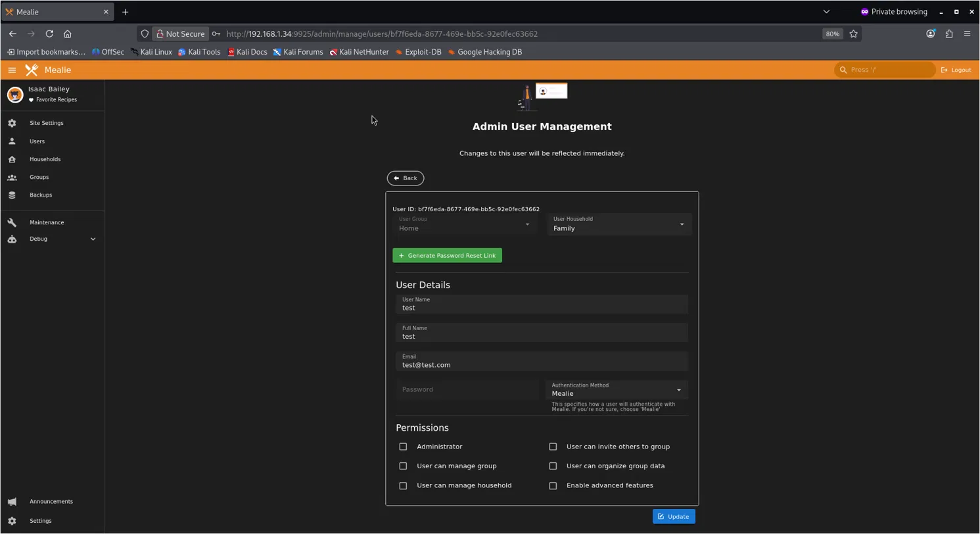The image size is (980, 534).
Task: List all tabs dropdown arrow
Action: coord(826,12)
